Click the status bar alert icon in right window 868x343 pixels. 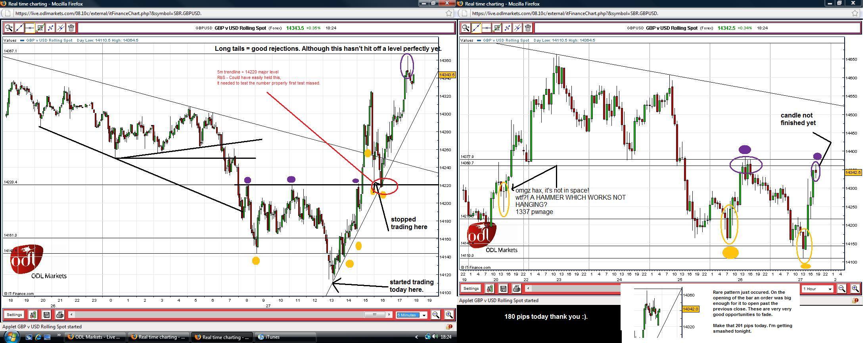855,301
